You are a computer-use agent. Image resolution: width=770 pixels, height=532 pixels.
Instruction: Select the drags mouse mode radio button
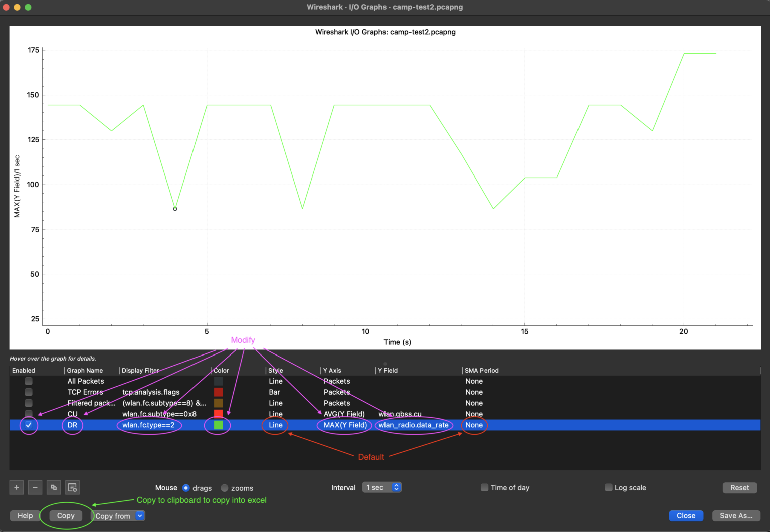pos(186,487)
